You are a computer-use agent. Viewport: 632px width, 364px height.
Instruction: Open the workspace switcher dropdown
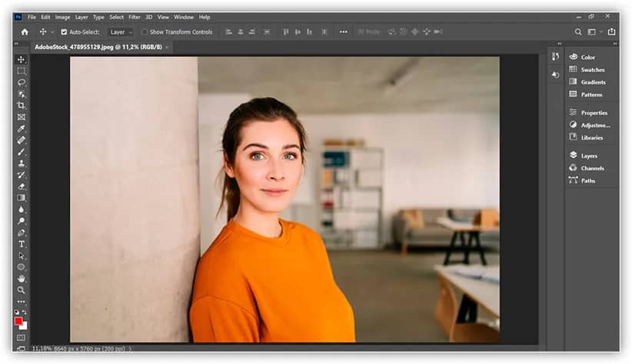point(594,32)
